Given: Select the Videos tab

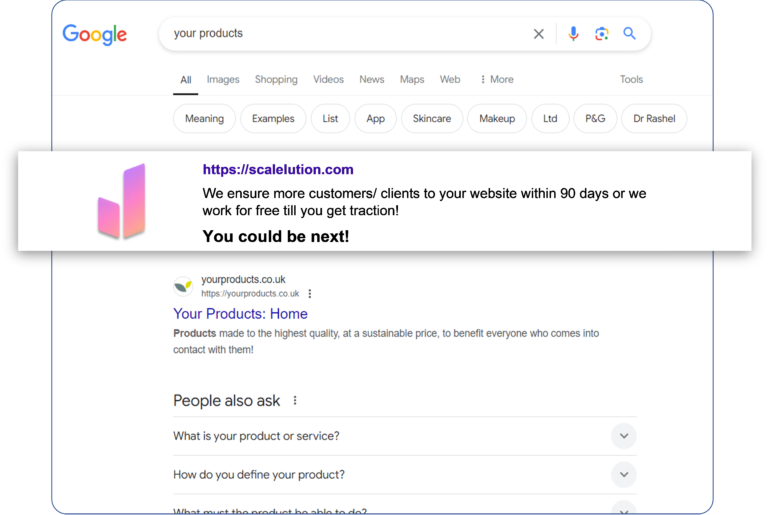Looking at the screenshot, I should (328, 80).
